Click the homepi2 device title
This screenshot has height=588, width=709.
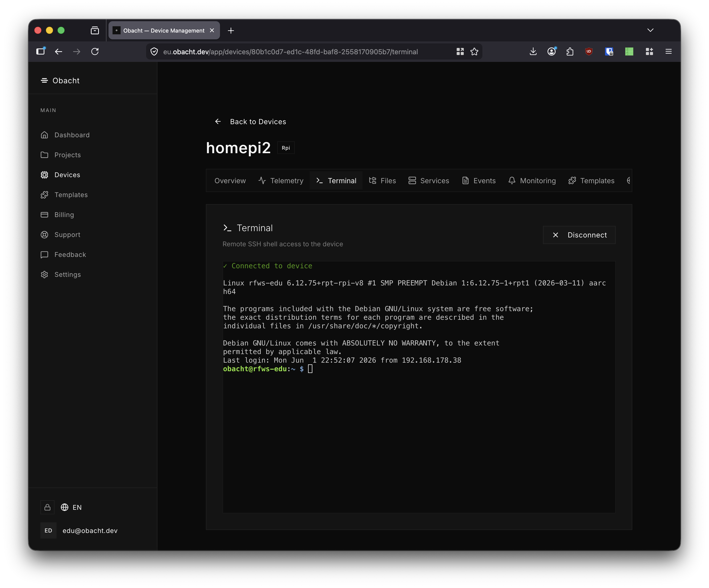[x=238, y=148]
